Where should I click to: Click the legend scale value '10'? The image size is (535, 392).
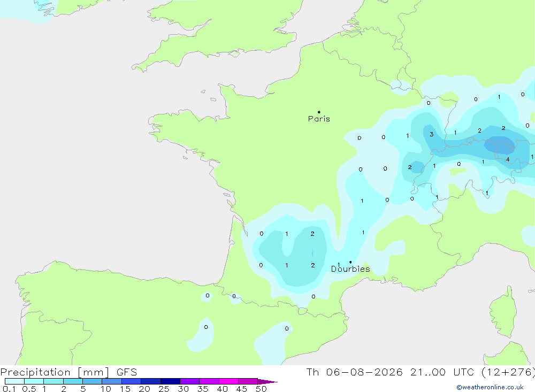[x=105, y=389]
